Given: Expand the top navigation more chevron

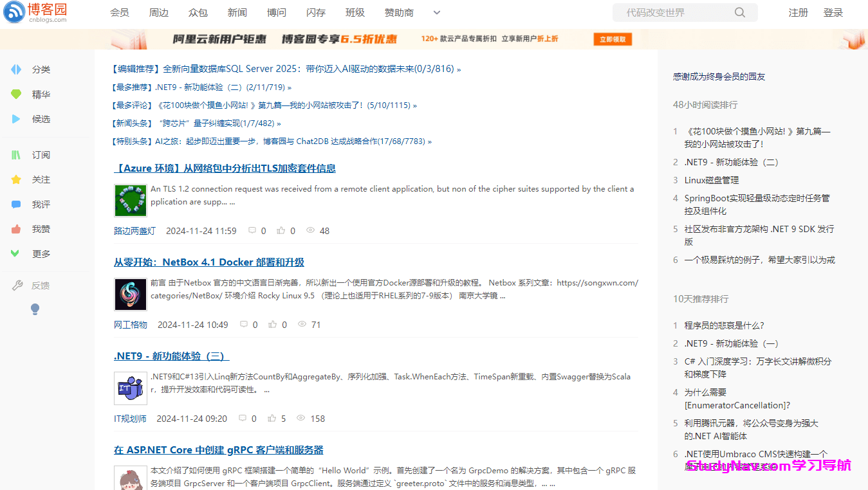Looking at the screenshot, I should pos(437,12).
